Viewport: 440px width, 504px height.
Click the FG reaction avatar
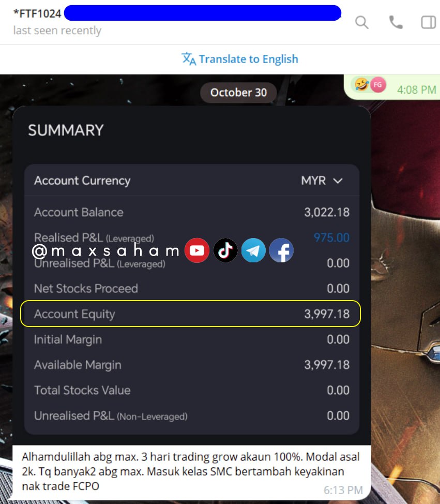coord(378,85)
